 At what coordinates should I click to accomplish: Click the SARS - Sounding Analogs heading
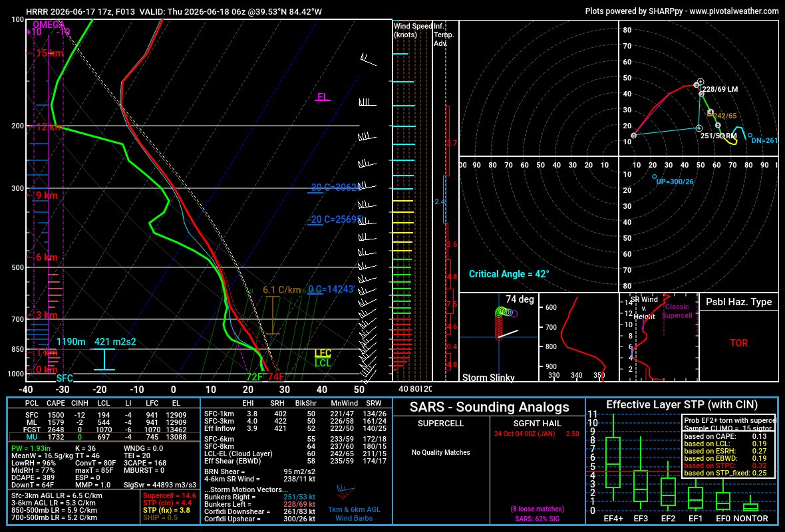(x=489, y=407)
